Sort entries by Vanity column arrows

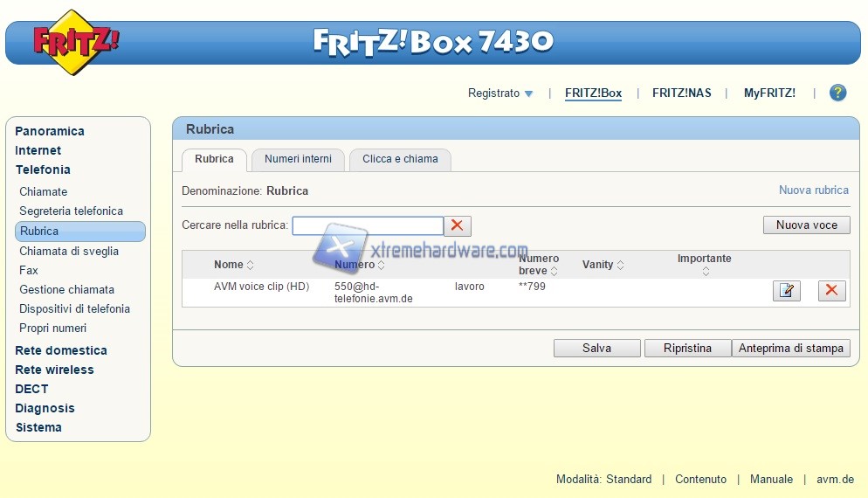(620, 265)
